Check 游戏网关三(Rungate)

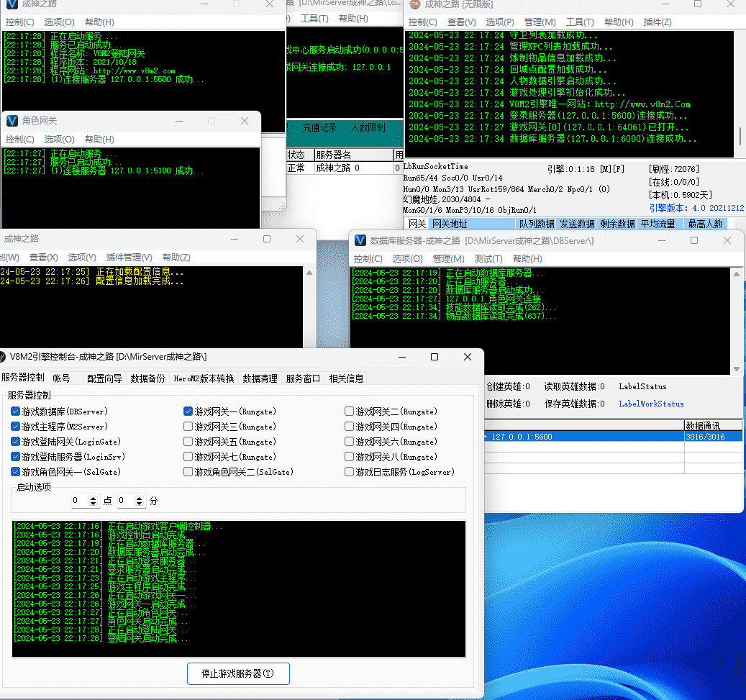tap(188, 427)
